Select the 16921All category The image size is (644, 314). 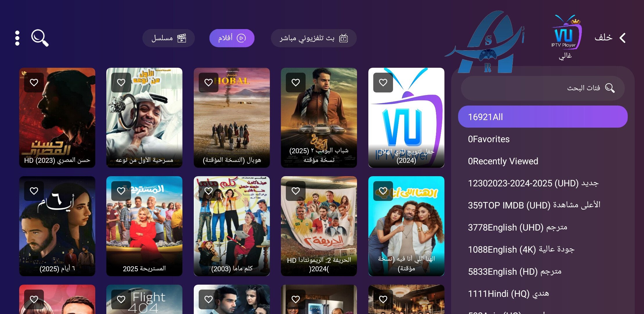click(x=543, y=117)
